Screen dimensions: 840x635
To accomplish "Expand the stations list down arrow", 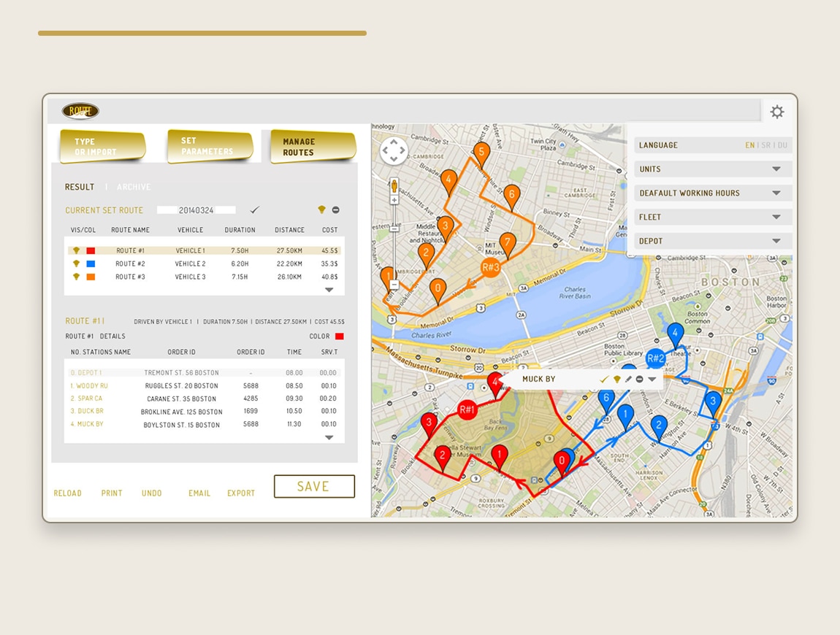I will coord(329,437).
